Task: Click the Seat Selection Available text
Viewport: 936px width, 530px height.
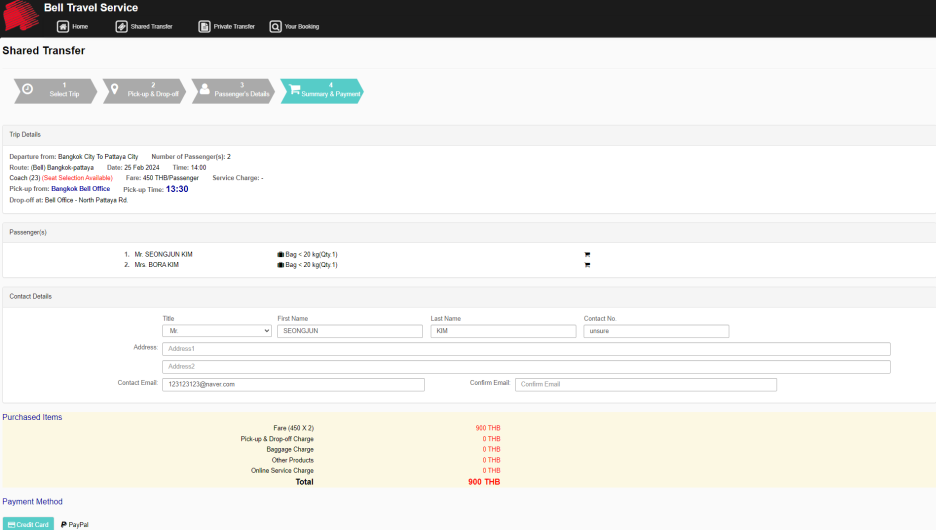Action: click(77, 178)
